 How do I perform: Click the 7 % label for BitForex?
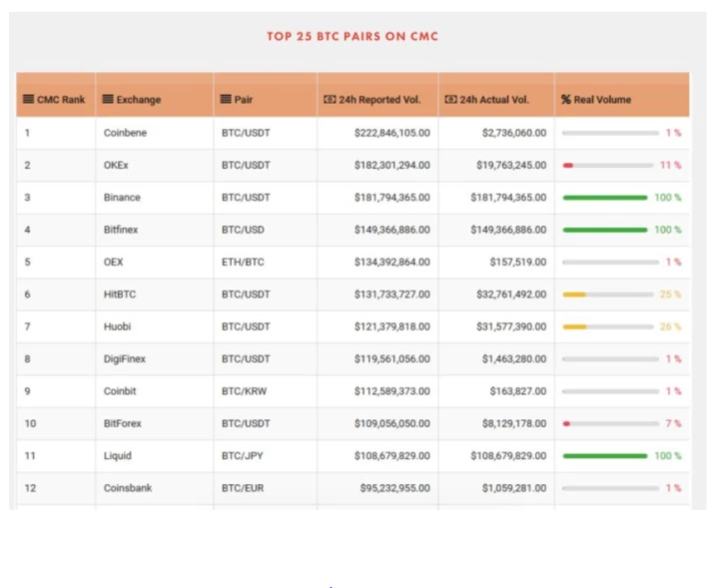[673, 424]
